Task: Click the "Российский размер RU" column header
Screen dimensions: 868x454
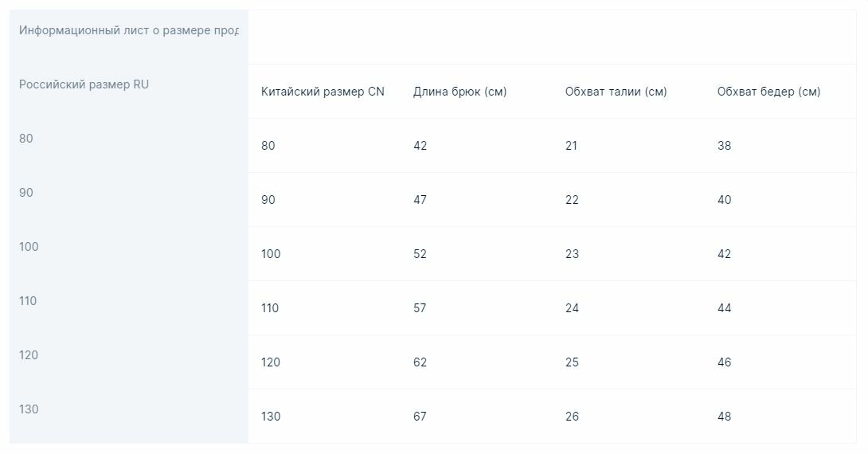Action: [x=84, y=84]
